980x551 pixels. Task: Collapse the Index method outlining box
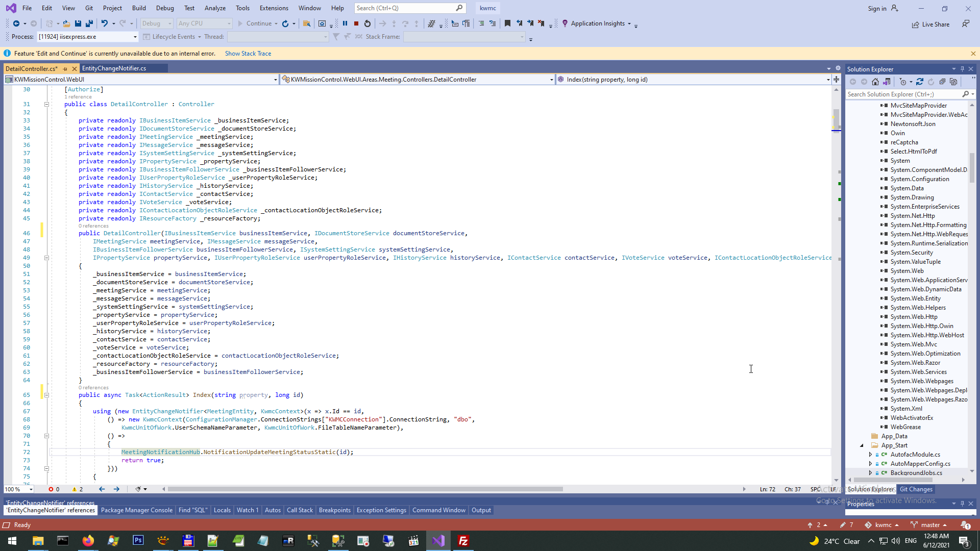(x=46, y=395)
